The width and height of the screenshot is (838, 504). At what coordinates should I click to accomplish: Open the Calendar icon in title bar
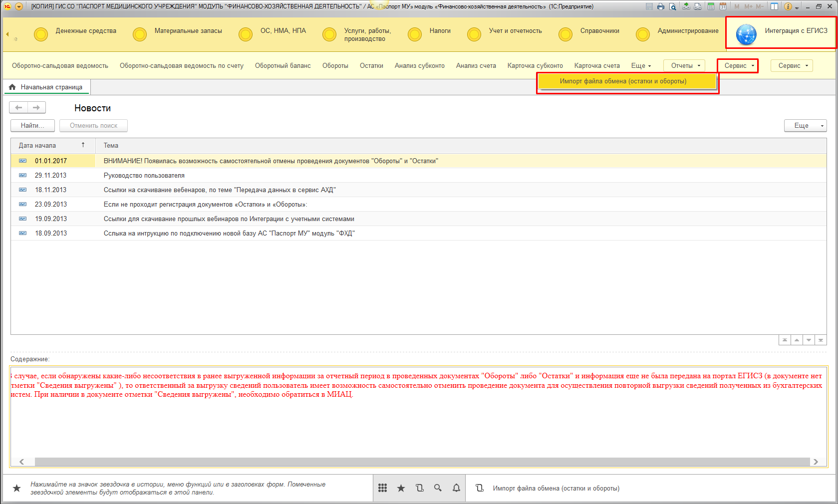pyautogui.click(x=723, y=6)
